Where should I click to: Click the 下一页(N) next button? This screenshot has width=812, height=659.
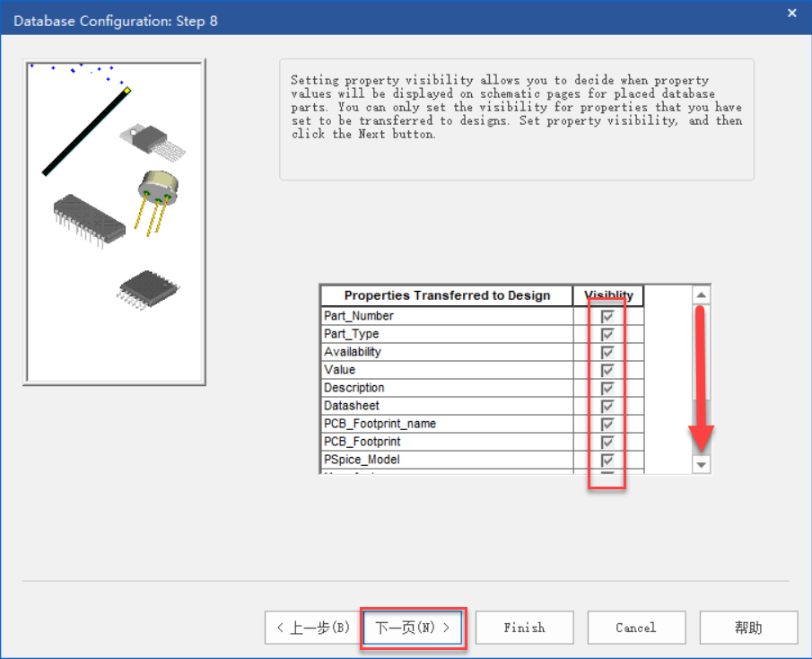413,628
